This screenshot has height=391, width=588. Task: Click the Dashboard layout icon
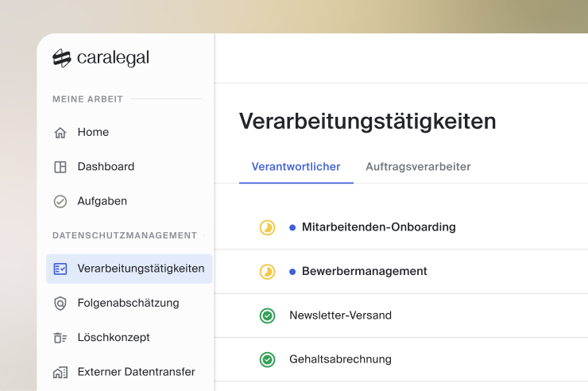[60, 167]
